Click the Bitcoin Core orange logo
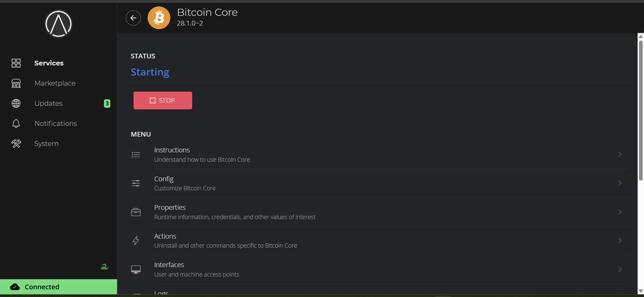The height and width of the screenshot is (297, 644). coord(159,18)
